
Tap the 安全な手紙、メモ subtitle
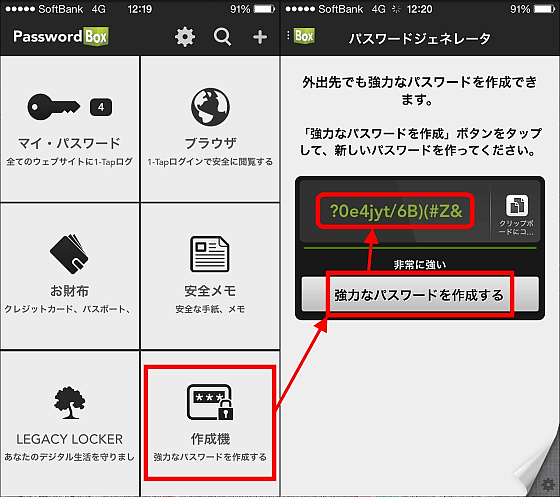(210, 309)
